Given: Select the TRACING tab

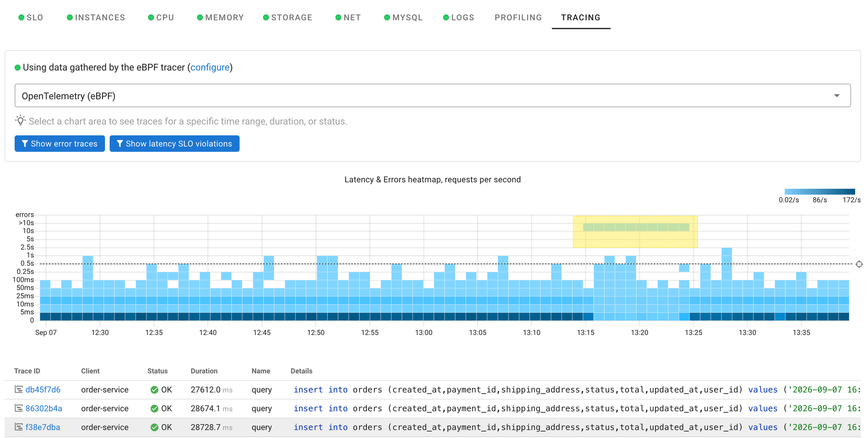Looking at the screenshot, I should pos(581,18).
